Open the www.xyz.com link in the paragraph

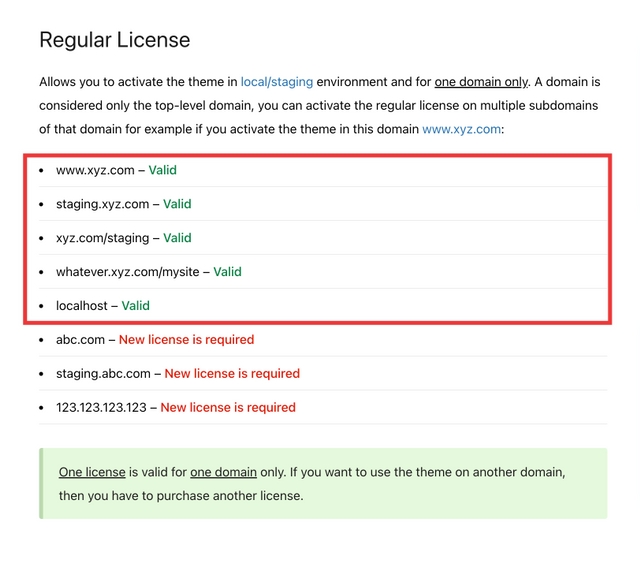coord(461,129)
